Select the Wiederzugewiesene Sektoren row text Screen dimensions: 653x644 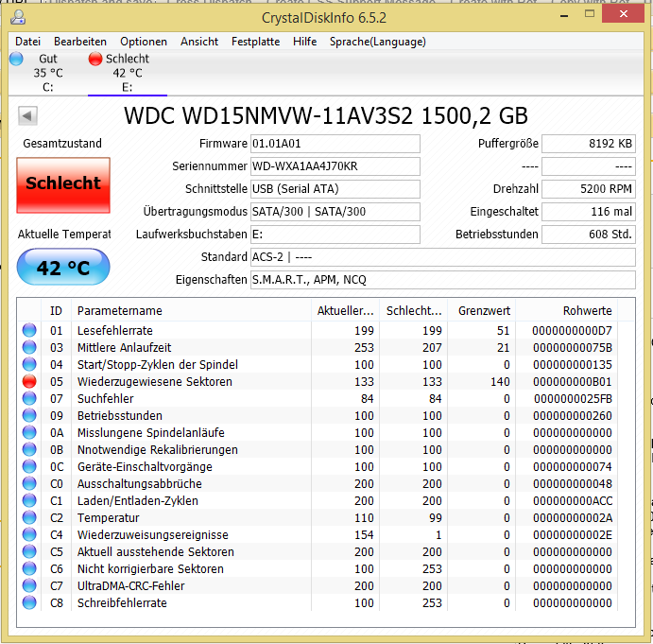pyautogui.click(x=154, y=381)
